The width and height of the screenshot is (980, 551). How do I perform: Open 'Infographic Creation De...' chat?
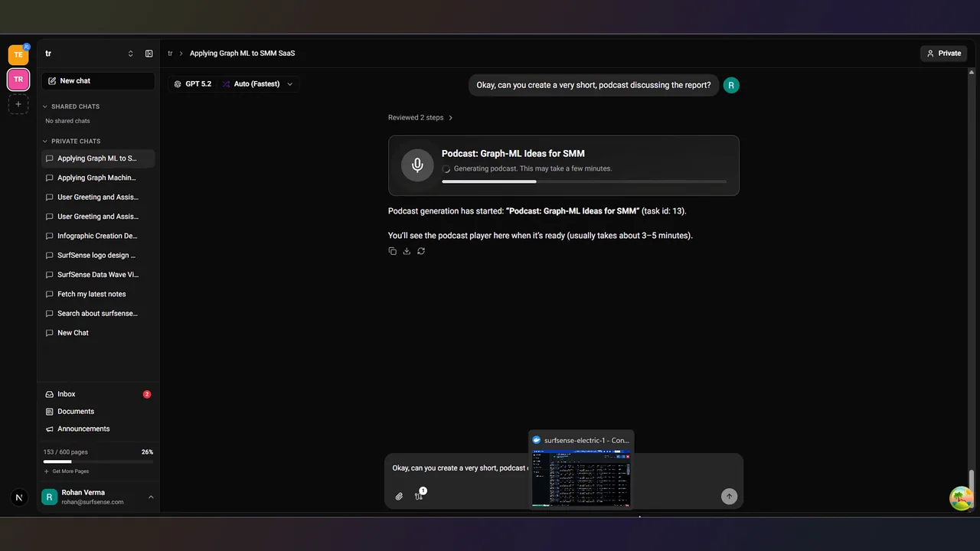click(x=98, y=236)
